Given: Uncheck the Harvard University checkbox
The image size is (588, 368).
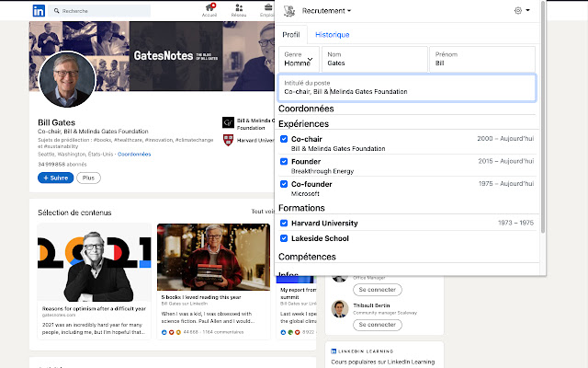Looking at the screenshot, I should click(284, 223).
